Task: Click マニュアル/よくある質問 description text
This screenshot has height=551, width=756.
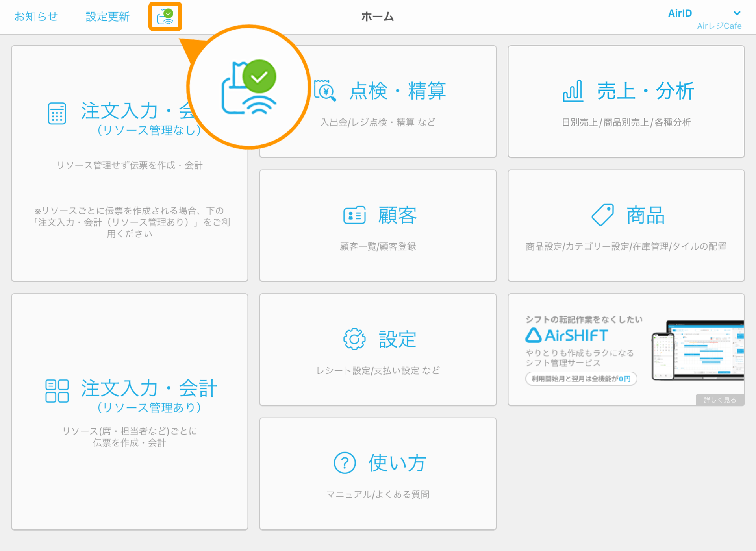Action: click(x=378, y=494)
